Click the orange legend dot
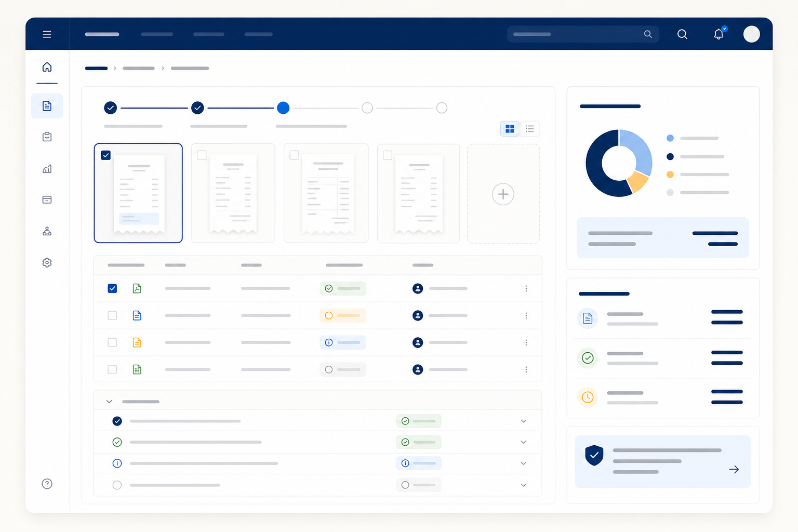This screenshot has width=798, height=532. point(670,175)
